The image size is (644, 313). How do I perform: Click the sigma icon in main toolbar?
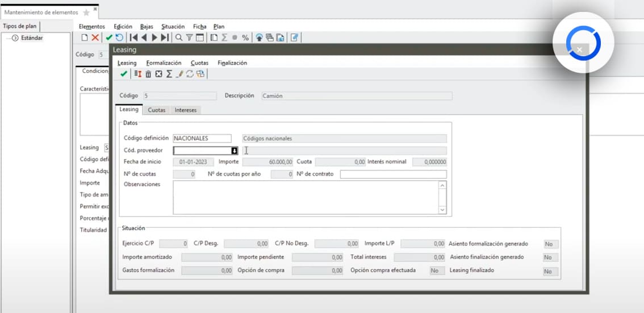coord(224,38)
